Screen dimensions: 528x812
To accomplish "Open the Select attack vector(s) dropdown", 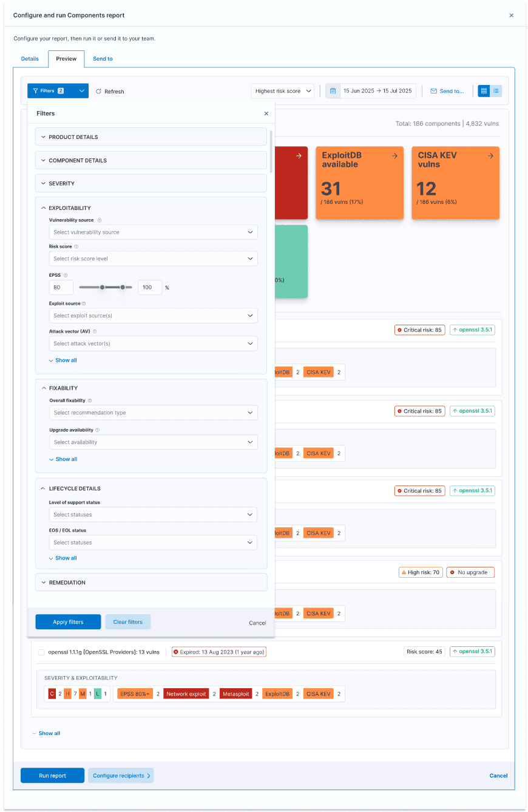I will 153,343.
